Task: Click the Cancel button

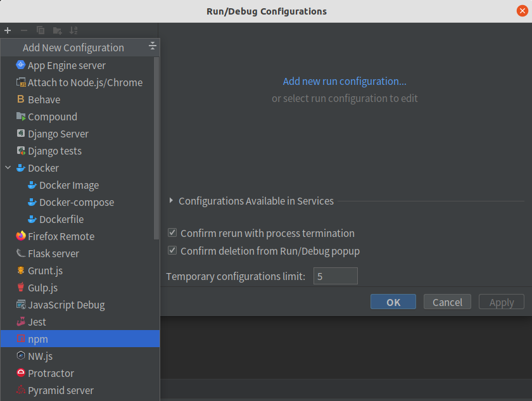Action: coord(447,302)
